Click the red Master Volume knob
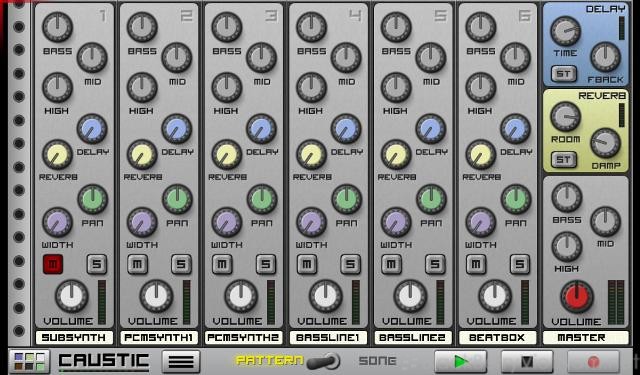The height and width of the screenshot is (375, 640). coord(577,297)
